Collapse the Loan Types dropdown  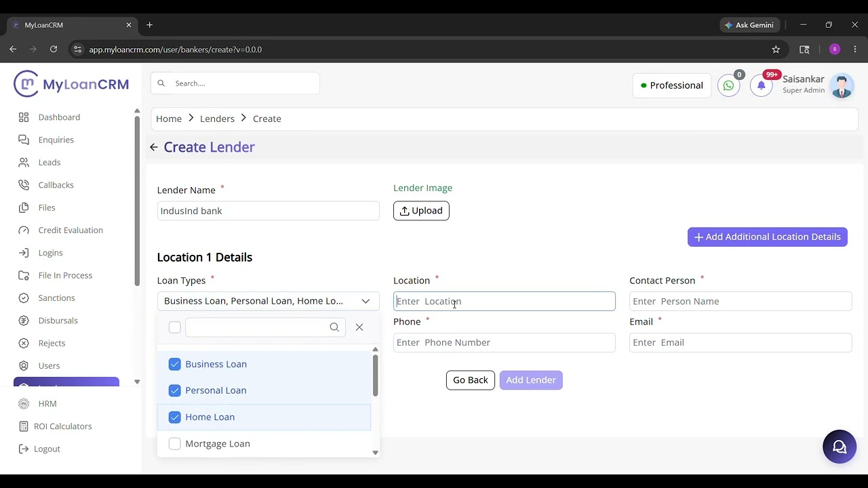coord(366,301)
